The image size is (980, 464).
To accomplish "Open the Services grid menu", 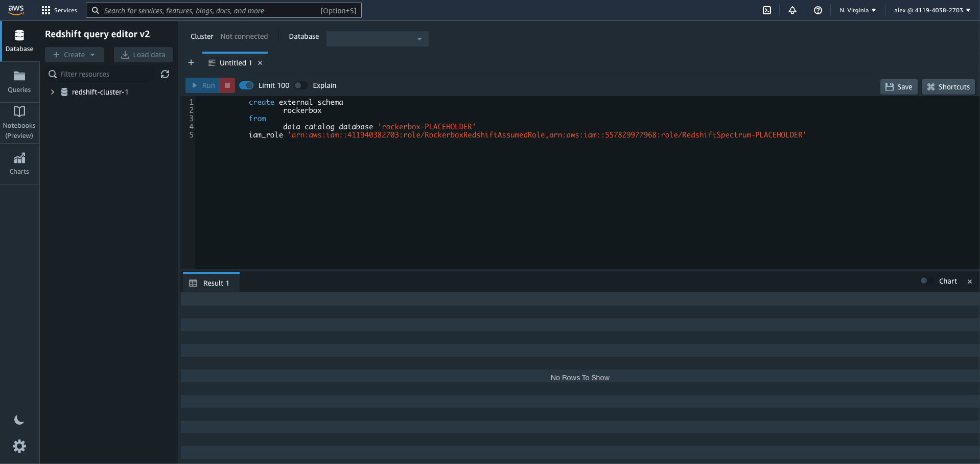I will pyautogui.click(x=59, y=10).
